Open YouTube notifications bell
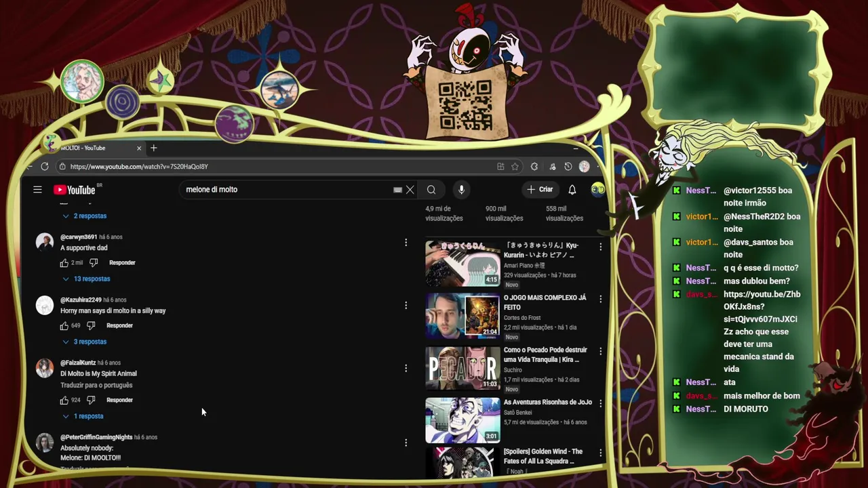The width and height of the screenshot is (868, 488). pyautogui.click(x=572, y=190)
